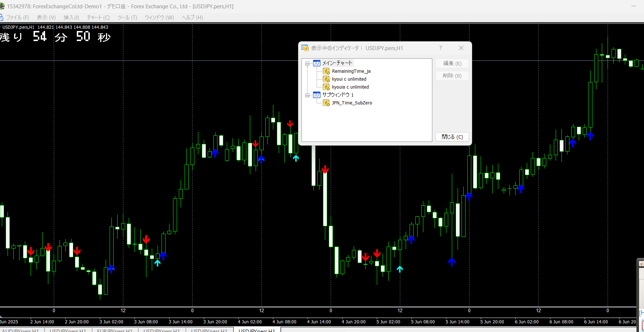Switch to the AUDJPY.pers,H1 chart tab

(20, 330)
